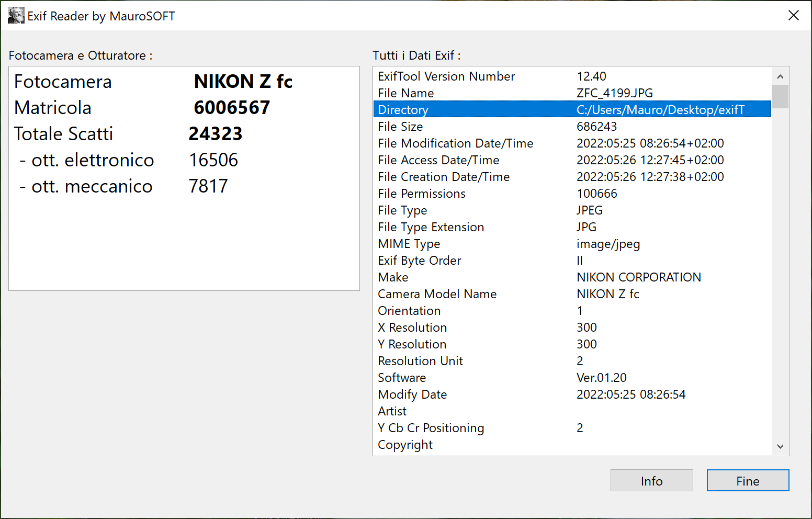Select the Software row
812x519 pixels.
(572, 378)
